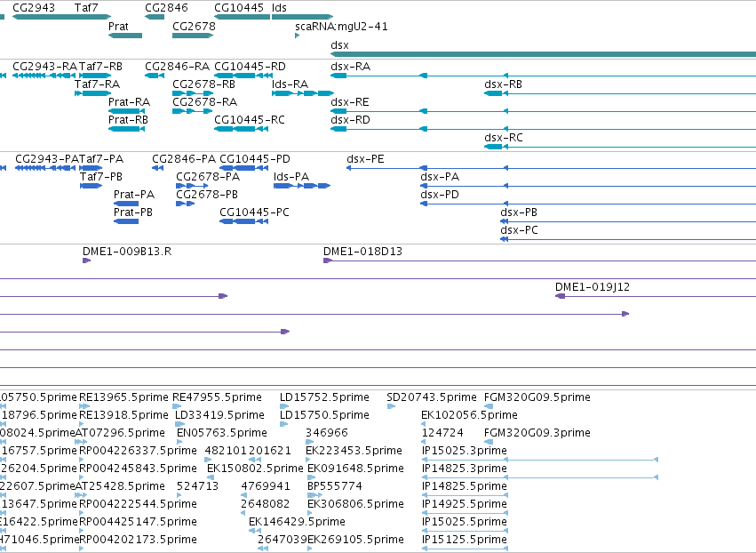Click the CG10445-RC transcript
The image size is (756, 553).
pos(241,129)
